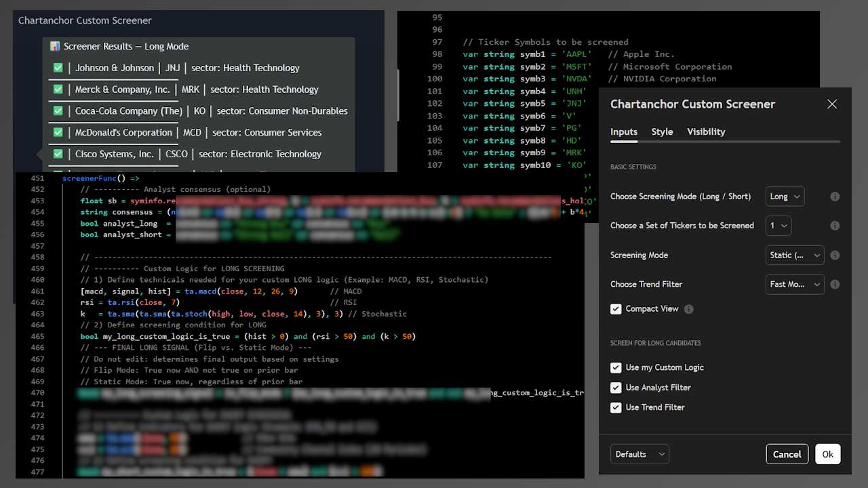Expand the ticker set dropdown showing 1
868x488 pixels.
(x=778, y=226)
